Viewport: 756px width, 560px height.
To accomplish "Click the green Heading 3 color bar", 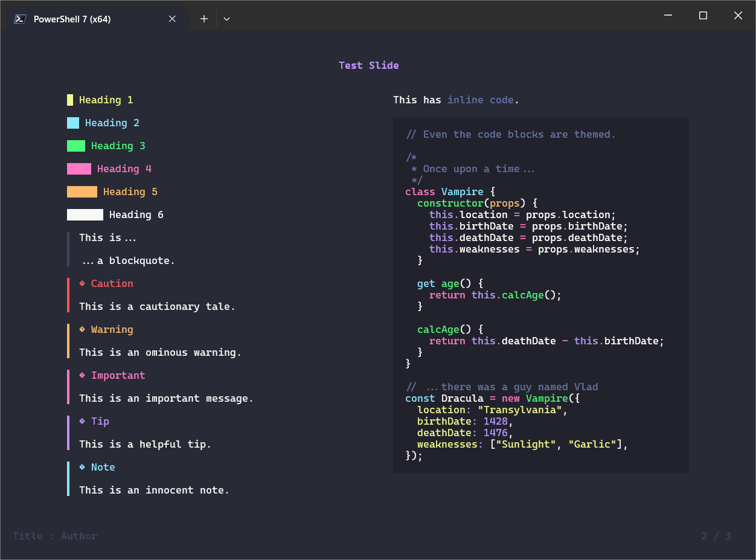I will [x=75, y=146].
